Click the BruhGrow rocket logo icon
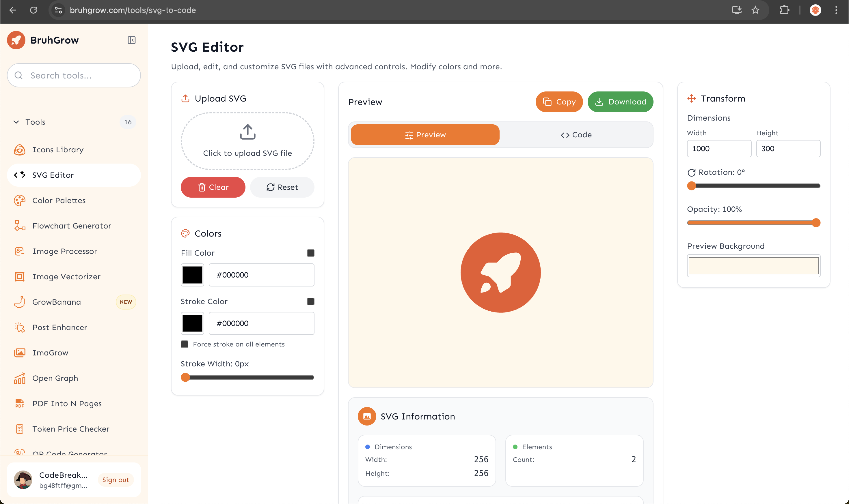 click(16, 40)
